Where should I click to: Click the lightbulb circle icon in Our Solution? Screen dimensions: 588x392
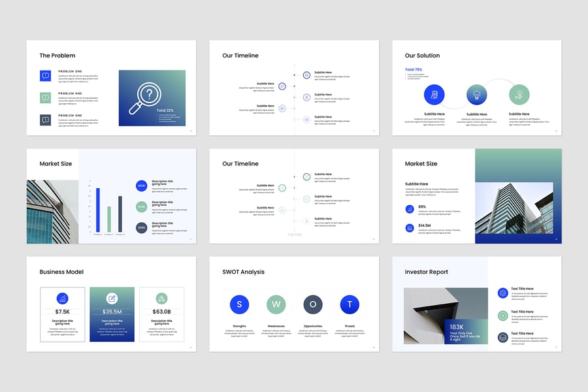click(477, 95)
